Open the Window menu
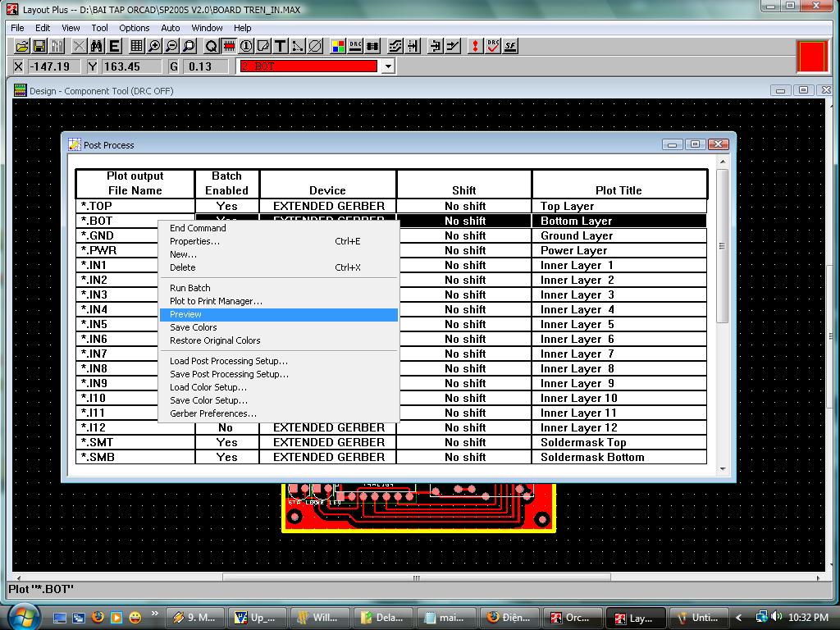This screenshot has width=840, height=630. pyautogui.click(x=207, y=28)
